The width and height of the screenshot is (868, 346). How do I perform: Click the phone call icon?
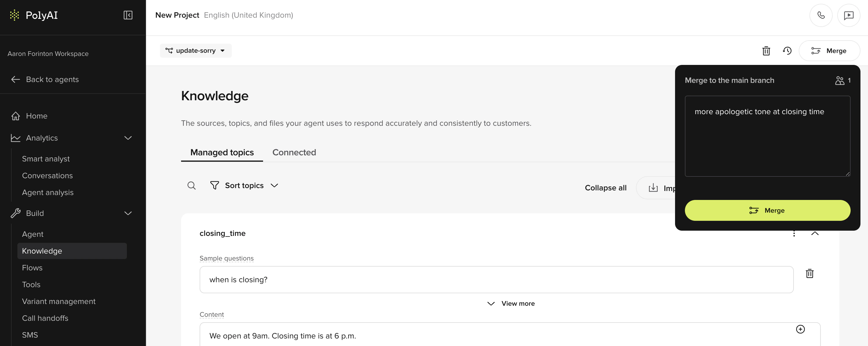pyautogui.click(x=820, y=15)
